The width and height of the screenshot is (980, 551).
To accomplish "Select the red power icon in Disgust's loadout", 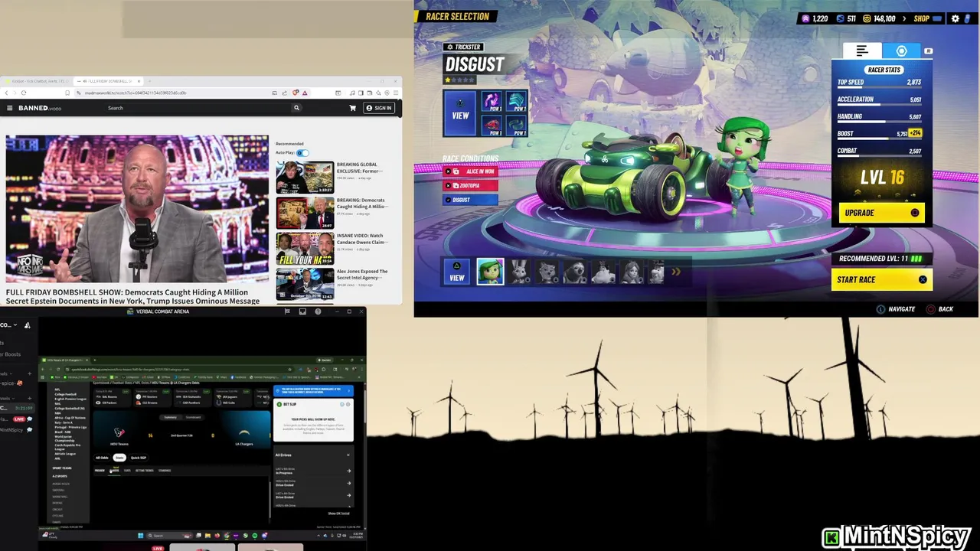I will [x=491, y=125].
